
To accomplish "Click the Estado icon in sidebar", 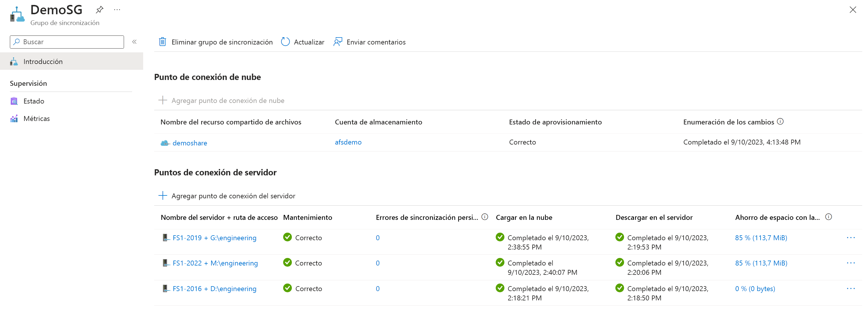I will [x=14, y=101].
